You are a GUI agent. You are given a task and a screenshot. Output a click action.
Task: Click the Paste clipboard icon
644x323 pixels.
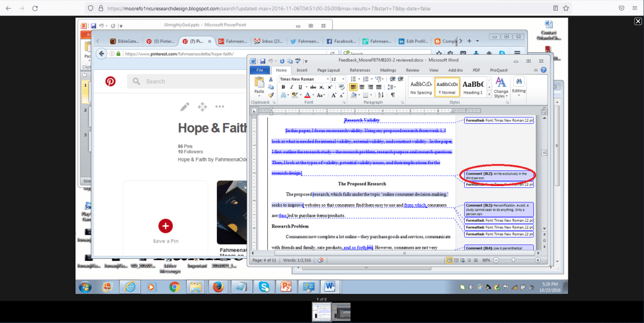coord(259,84)
